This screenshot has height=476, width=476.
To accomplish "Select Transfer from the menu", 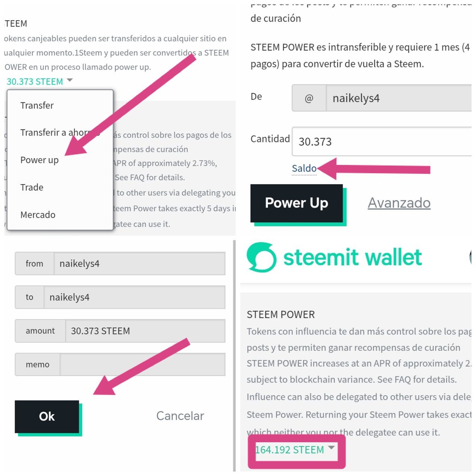I will click(37, 106).
